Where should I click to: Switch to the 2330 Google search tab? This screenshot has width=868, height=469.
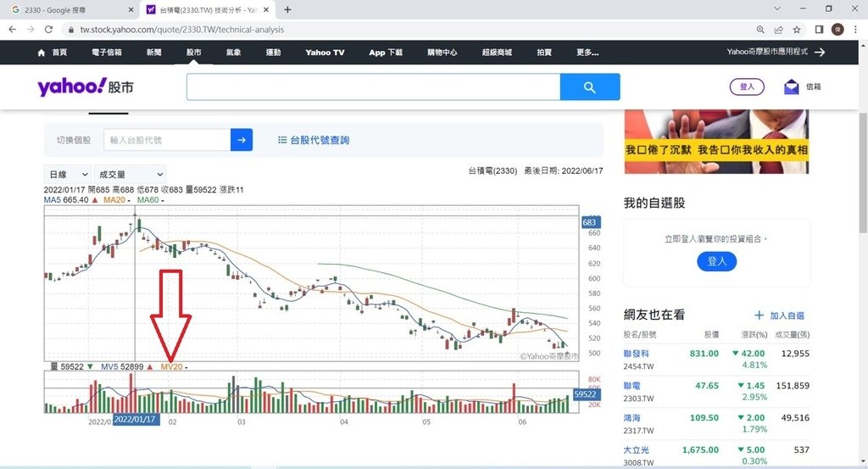(71, 9)
